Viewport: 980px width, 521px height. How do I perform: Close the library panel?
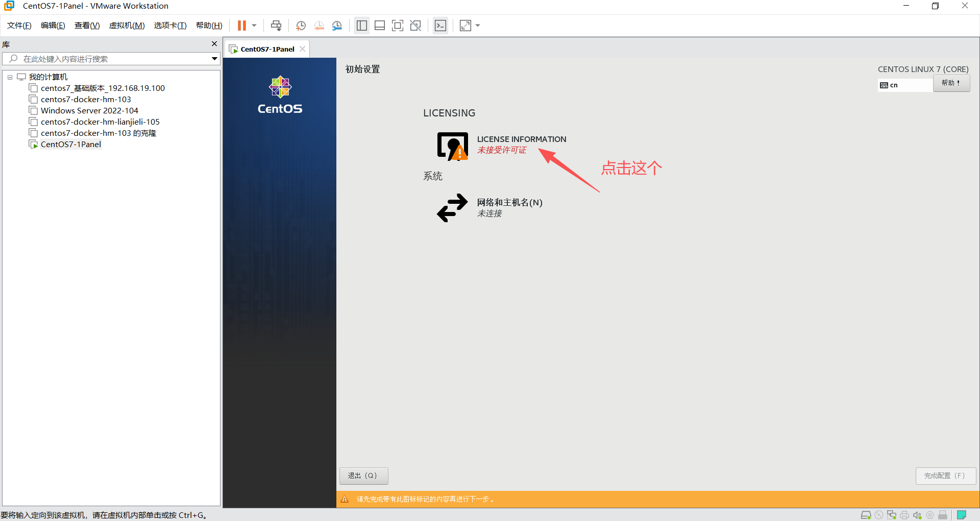click(214, 44)
